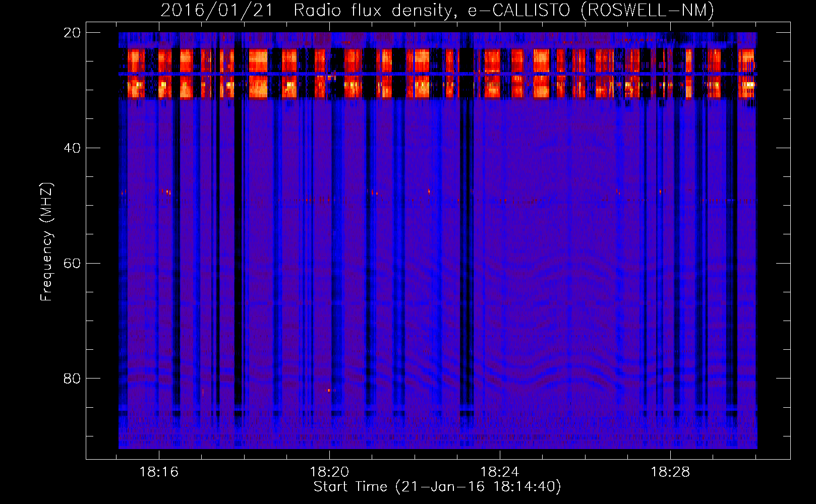The height and width of the screenshot is (504, 816).
Task: Click the "40" frequency tick label
Action: click(72, 148)
